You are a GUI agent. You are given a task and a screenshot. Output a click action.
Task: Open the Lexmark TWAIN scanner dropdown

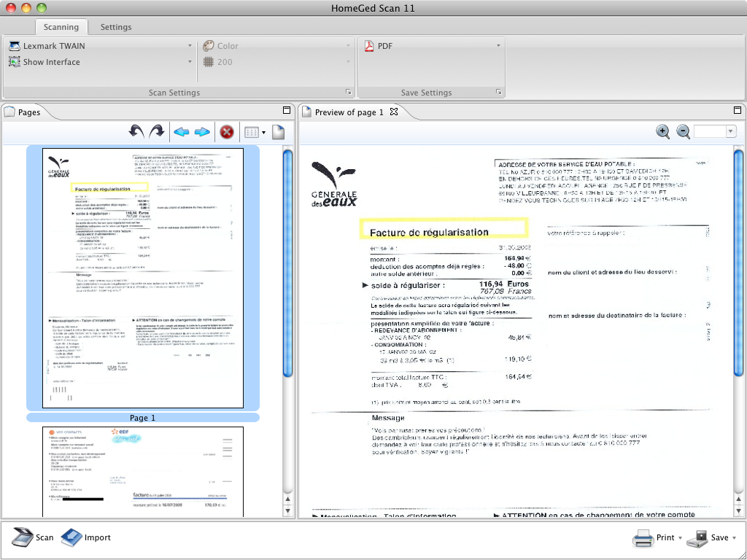190,46
